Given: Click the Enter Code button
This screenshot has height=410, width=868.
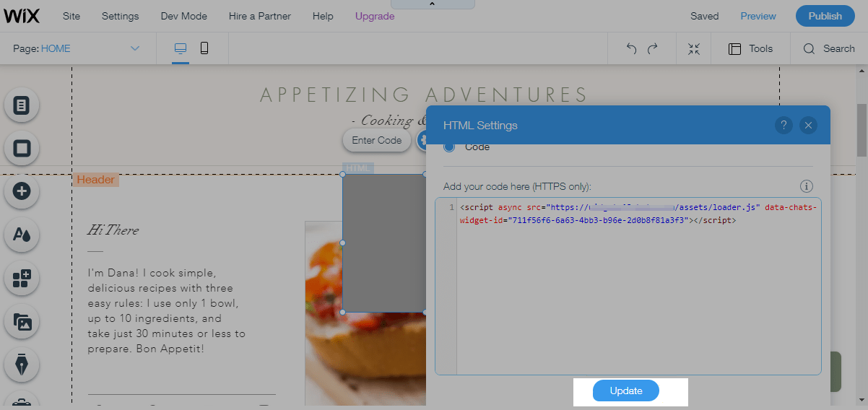Looking at the screenshot, I should point(377,140).
